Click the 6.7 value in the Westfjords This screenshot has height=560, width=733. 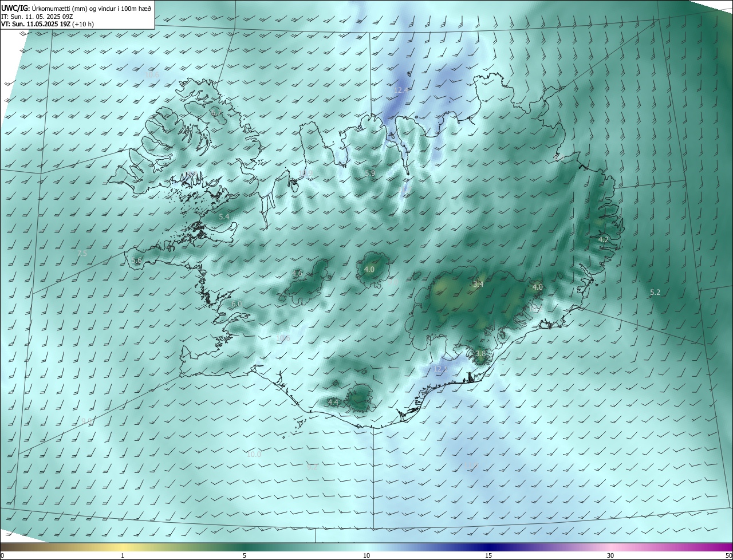click(216, 113)
